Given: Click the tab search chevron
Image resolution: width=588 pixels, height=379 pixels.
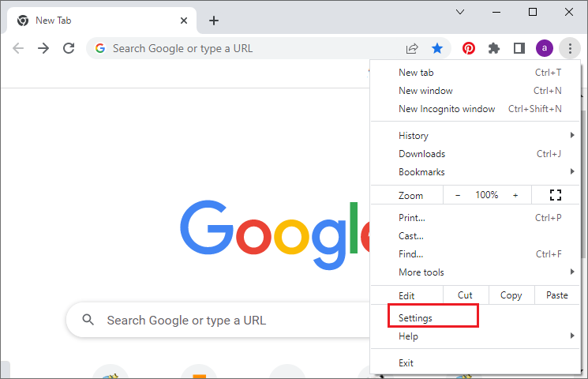Looking at the screenshot, I should 460,12.
